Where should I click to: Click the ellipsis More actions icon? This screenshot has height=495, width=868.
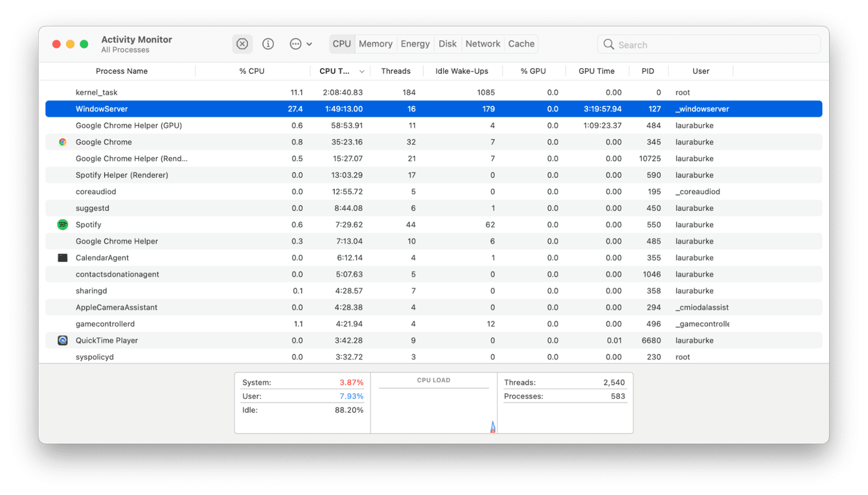pyautogui.click(x=295, y=44)
